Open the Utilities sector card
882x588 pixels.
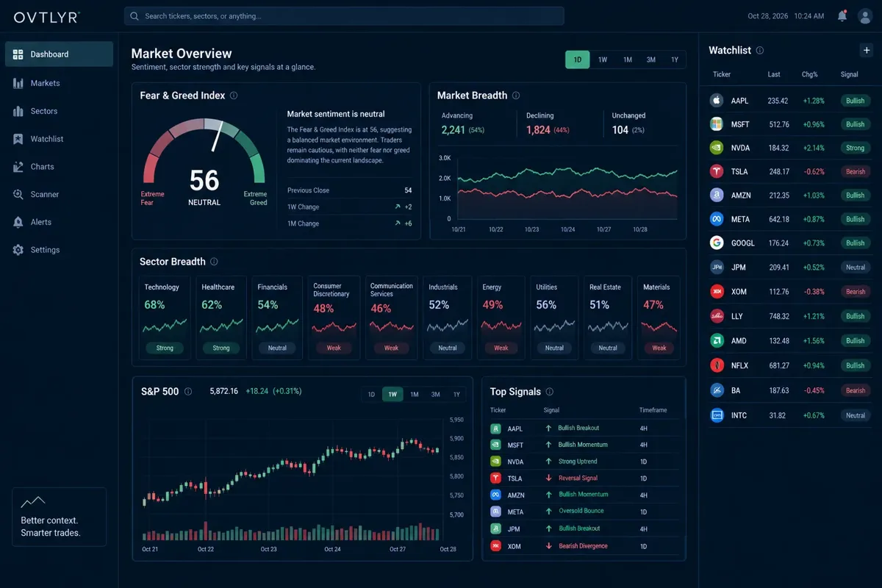pyautogui.click(x=555, y=318)
